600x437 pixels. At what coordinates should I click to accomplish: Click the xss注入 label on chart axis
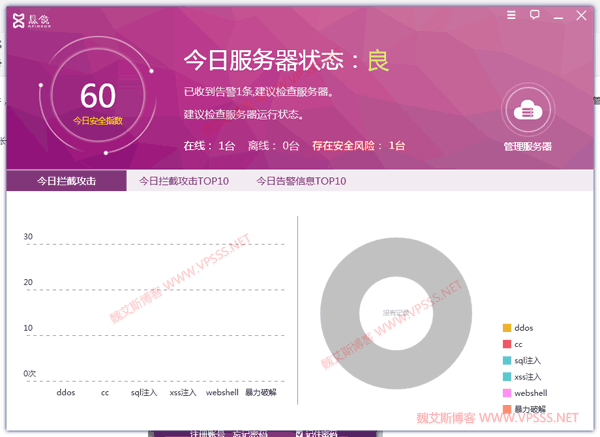click(x=183, y=393)
